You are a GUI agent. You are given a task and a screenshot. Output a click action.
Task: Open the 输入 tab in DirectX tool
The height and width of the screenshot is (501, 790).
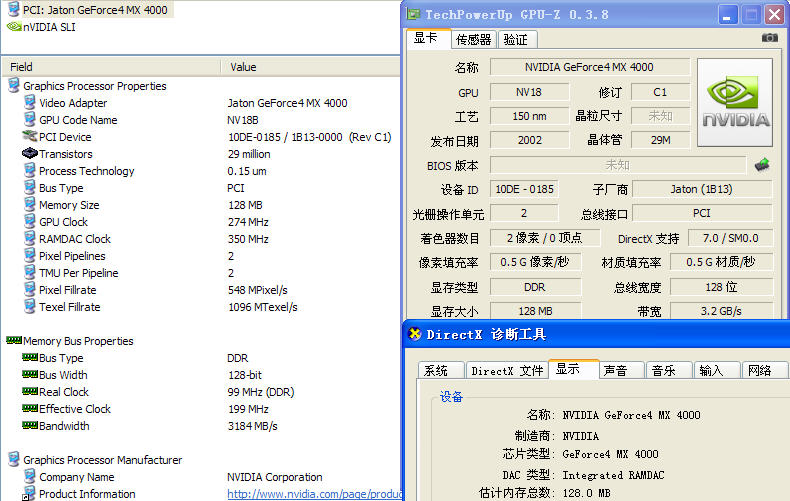click(x=717, y=370)
